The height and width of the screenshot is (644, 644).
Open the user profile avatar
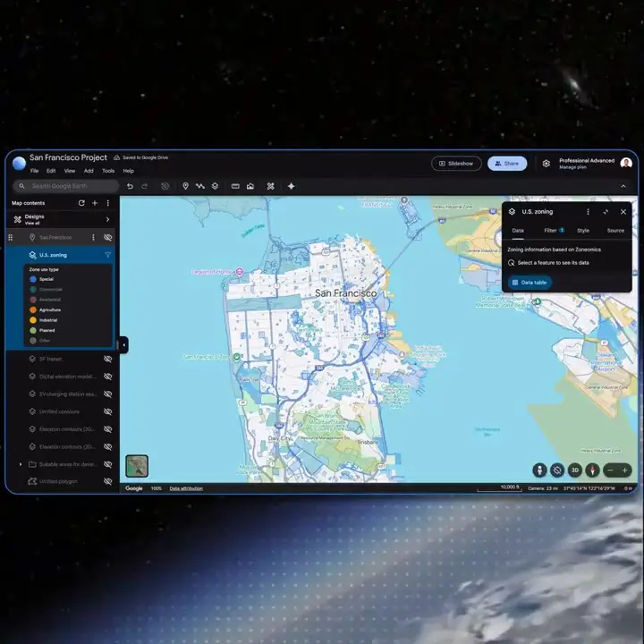click(x=626, y=163)
